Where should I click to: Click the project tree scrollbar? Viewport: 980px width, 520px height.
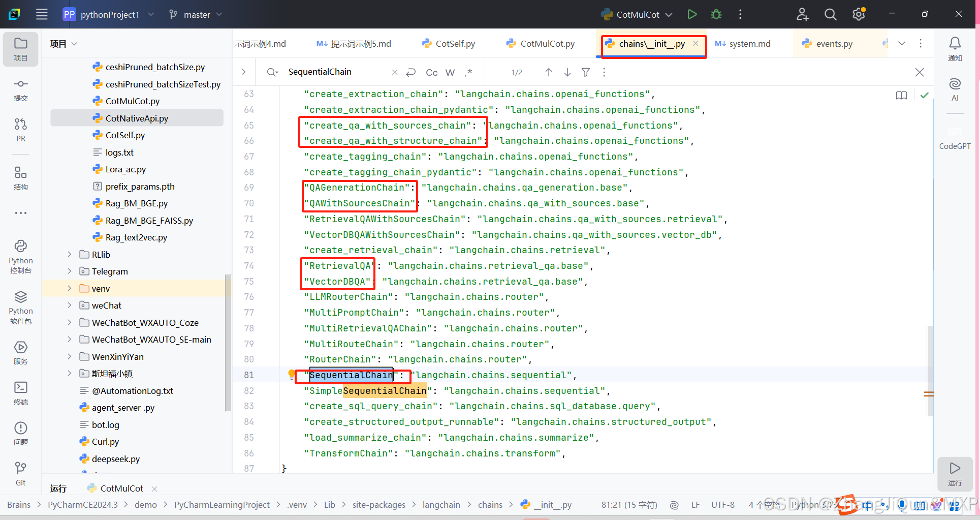coord(228,343)
